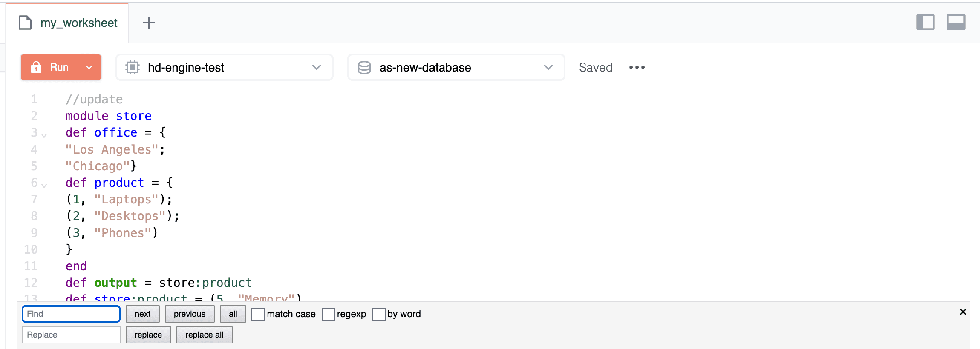980x349 pixels.
Task: Toggle the bottom panel layout icon
Action: point(956,22)
